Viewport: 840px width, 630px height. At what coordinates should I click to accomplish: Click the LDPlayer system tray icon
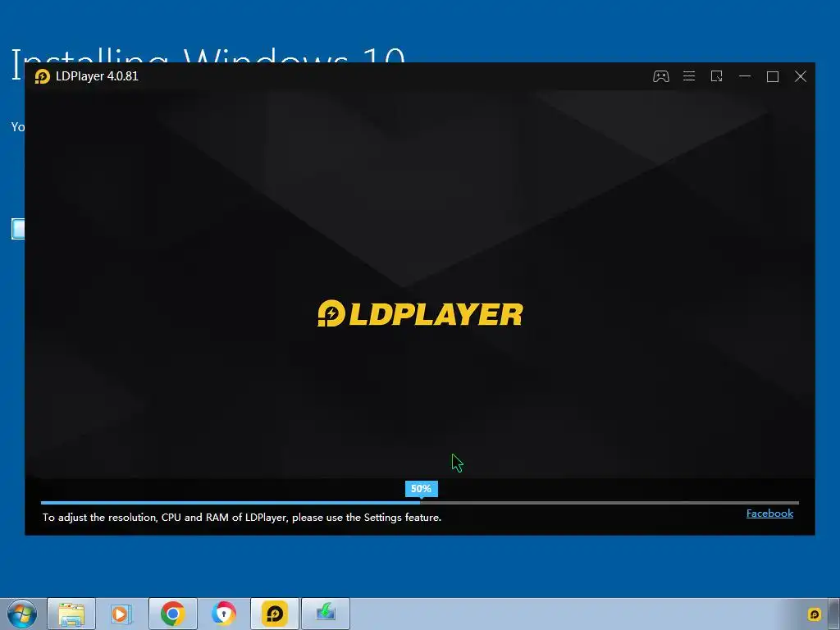point(815,614)
